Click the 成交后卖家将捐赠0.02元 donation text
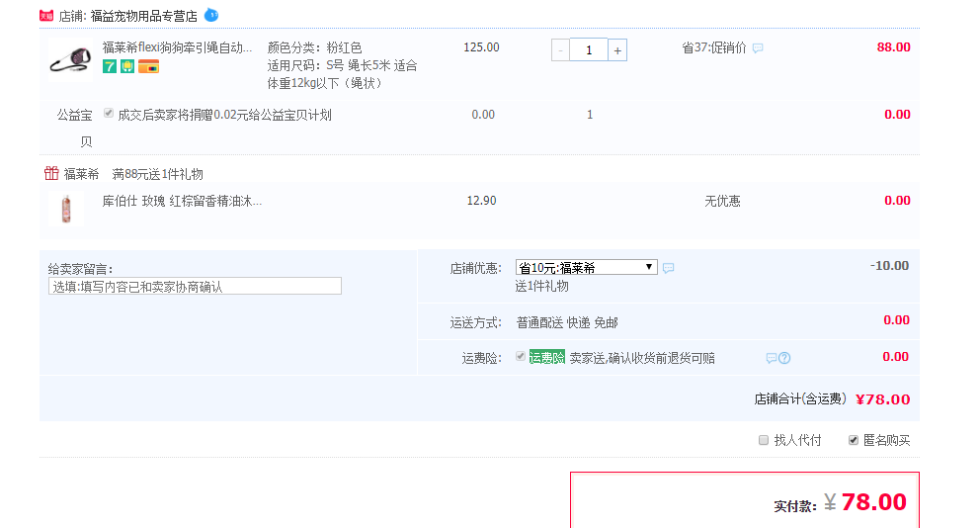Image resolution: width=980 pixels, height=528 pixels. (x=224, y=115)
